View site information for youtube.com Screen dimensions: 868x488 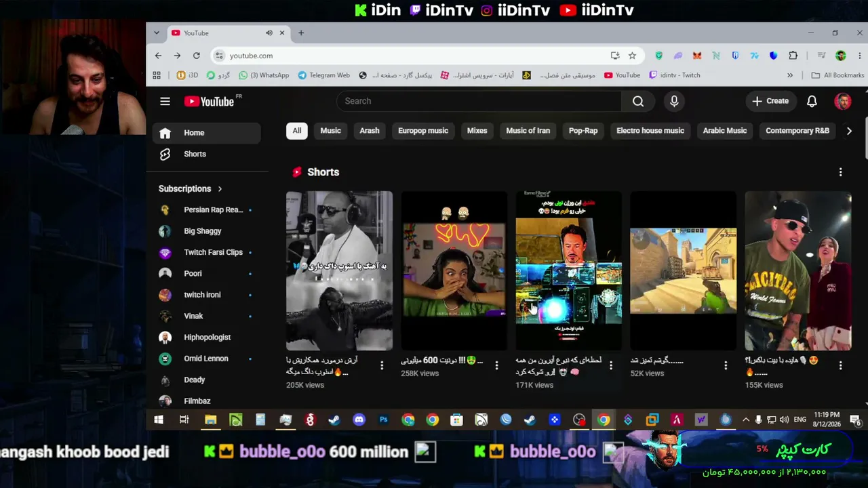click(218, 56)
